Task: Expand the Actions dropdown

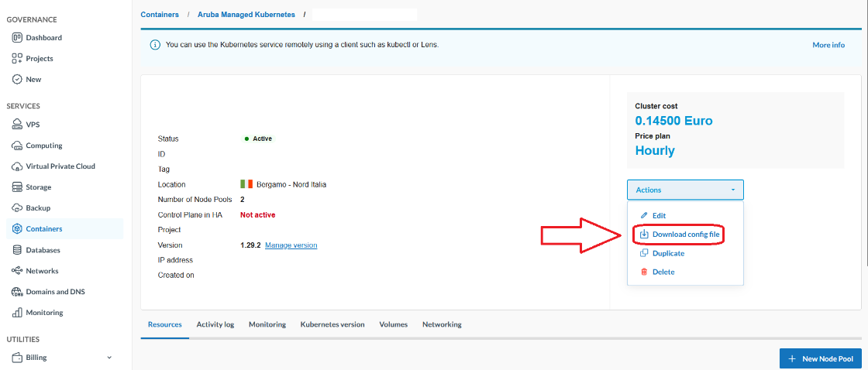Action: (x=685, y=190)
